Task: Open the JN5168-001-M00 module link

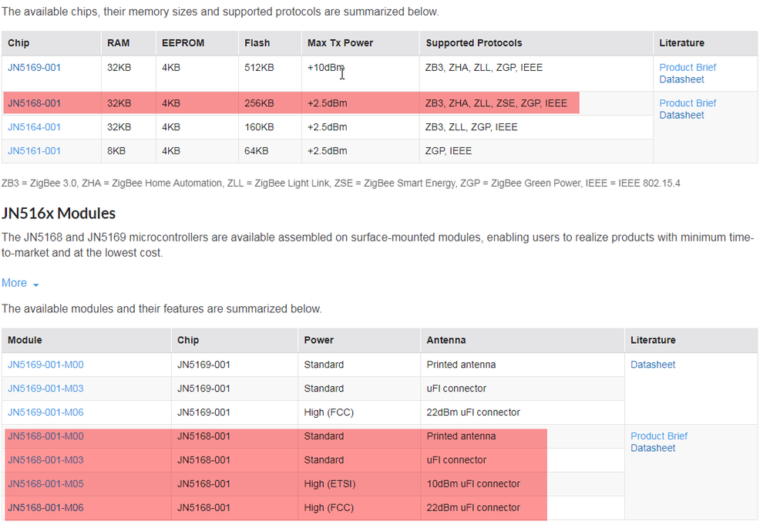Action: click(45, 436)
